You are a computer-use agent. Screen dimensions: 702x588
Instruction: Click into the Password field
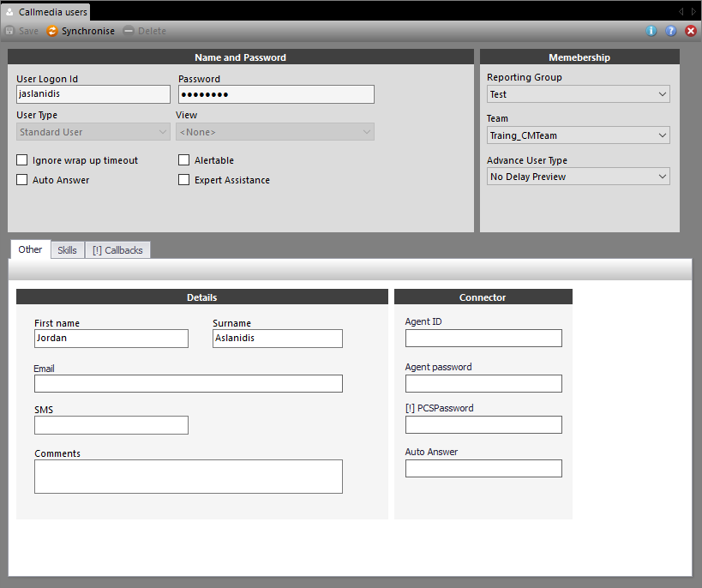[276, 94]
